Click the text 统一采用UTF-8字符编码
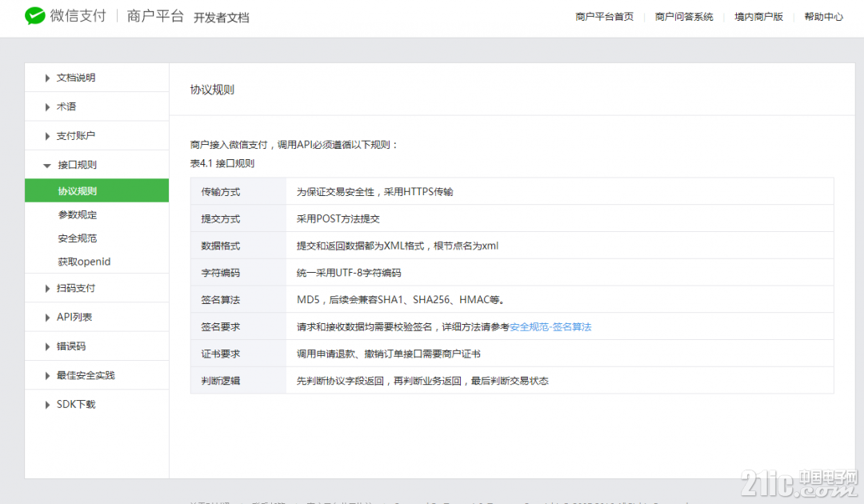Image resolution: width=864 pixels, height=504 pixels. 349,274
